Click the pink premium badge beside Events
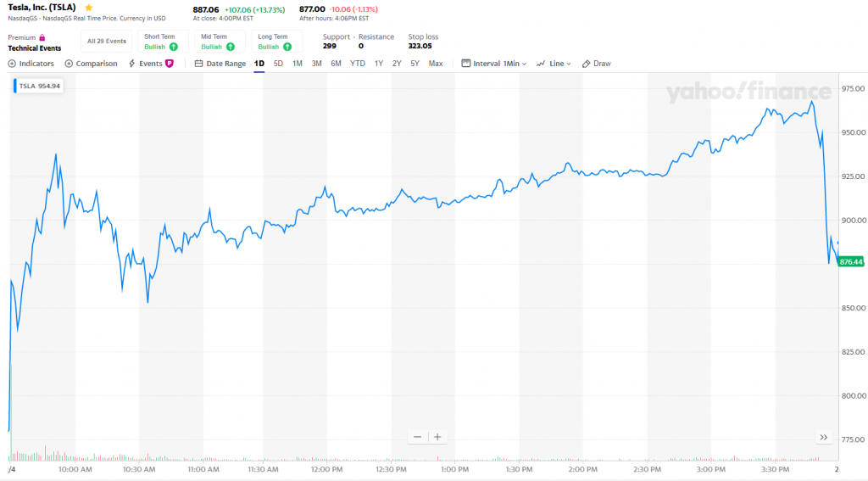 [170, 64]
